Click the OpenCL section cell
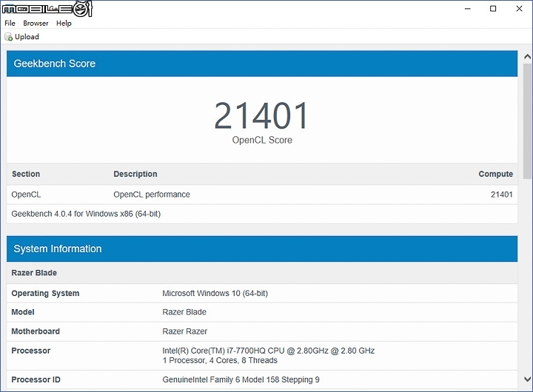 click(x=26, y=195)
